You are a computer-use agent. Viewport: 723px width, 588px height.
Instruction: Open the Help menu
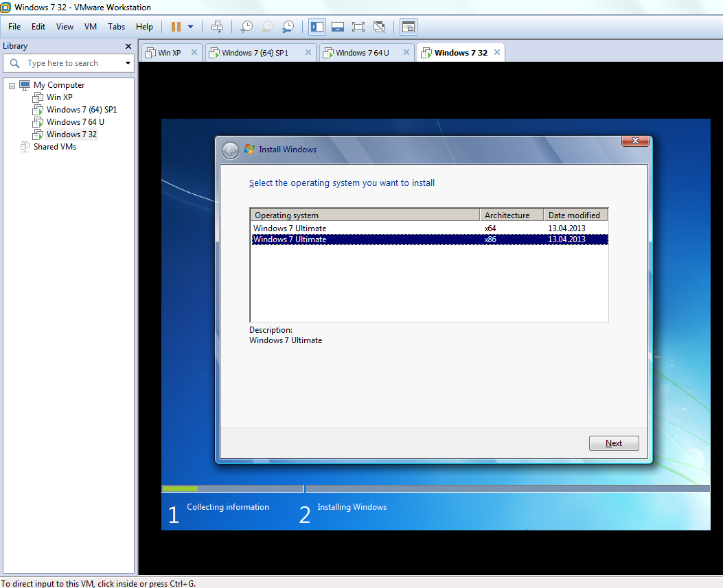[144, 27]
